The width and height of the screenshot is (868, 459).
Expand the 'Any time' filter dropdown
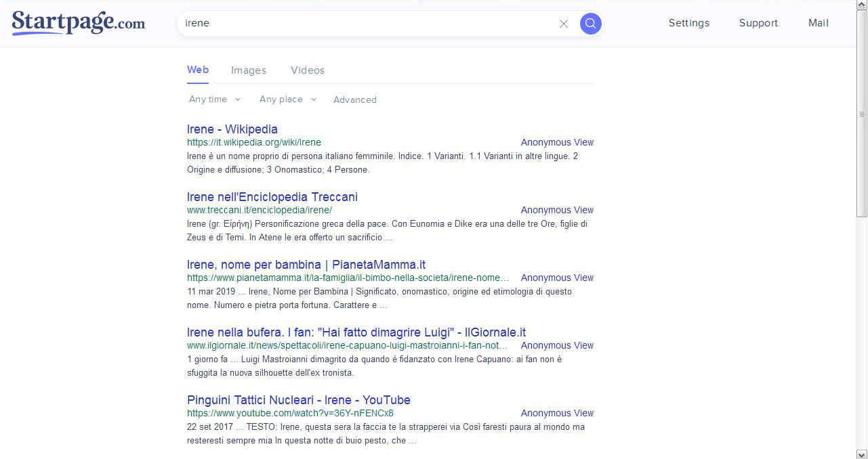click(x=215, y=100)
